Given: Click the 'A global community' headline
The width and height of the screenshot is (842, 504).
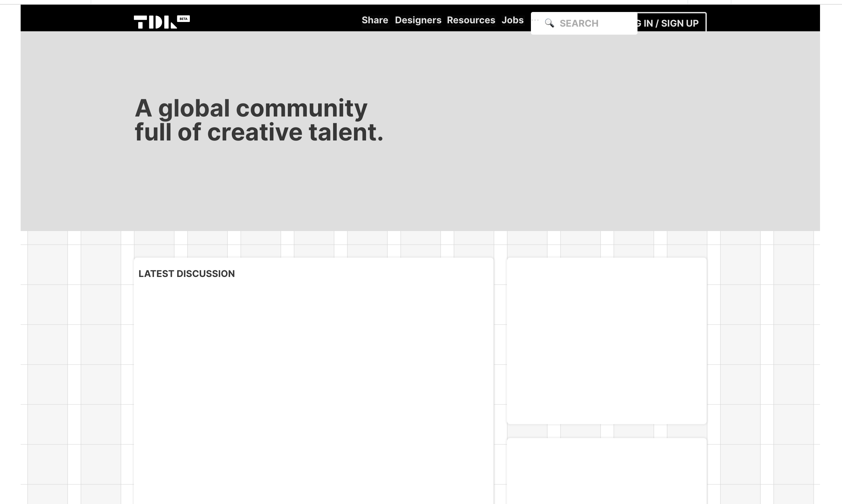Looking at the screenshot, I should click(x=251, y=108).
